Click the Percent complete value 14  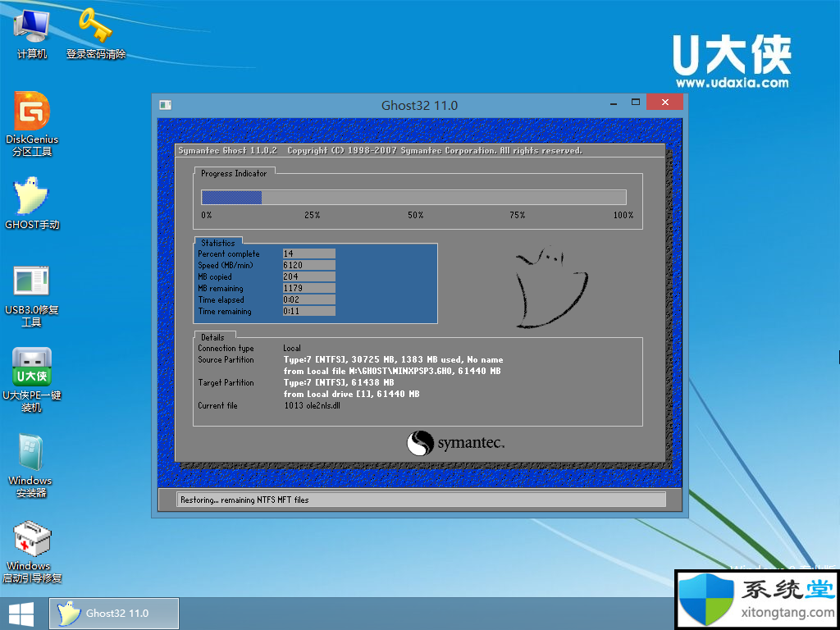point(309,254)
